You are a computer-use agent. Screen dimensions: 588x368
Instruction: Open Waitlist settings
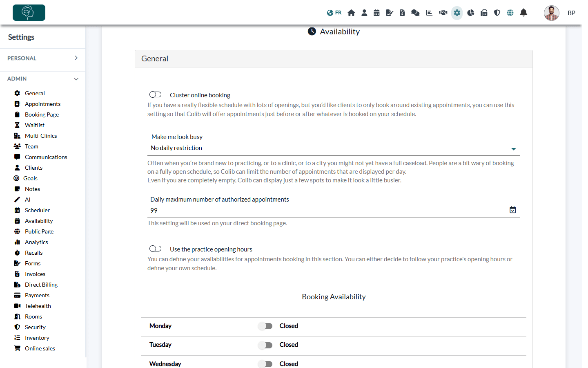click(x=35, y=125)
